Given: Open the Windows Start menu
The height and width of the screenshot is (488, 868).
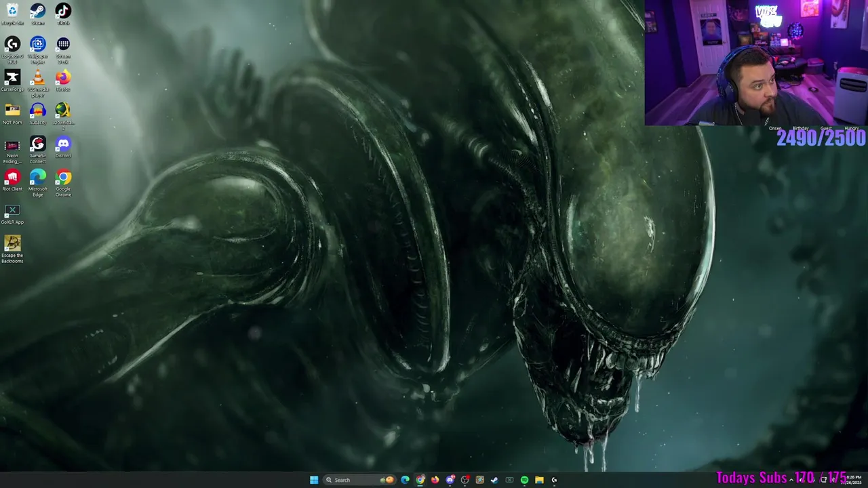Looking at the screenshot, I should [x=314, y=480].
